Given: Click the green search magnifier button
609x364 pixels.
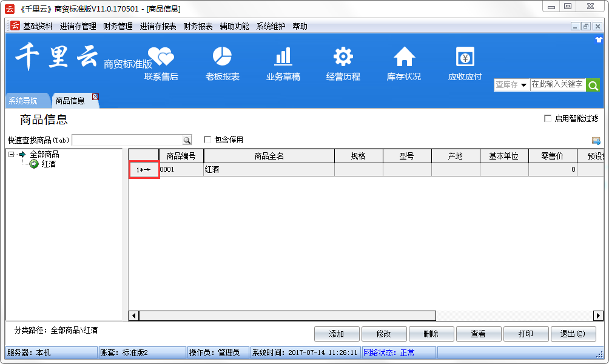Looking at the screenshot, I should click(x=593, y=85).
